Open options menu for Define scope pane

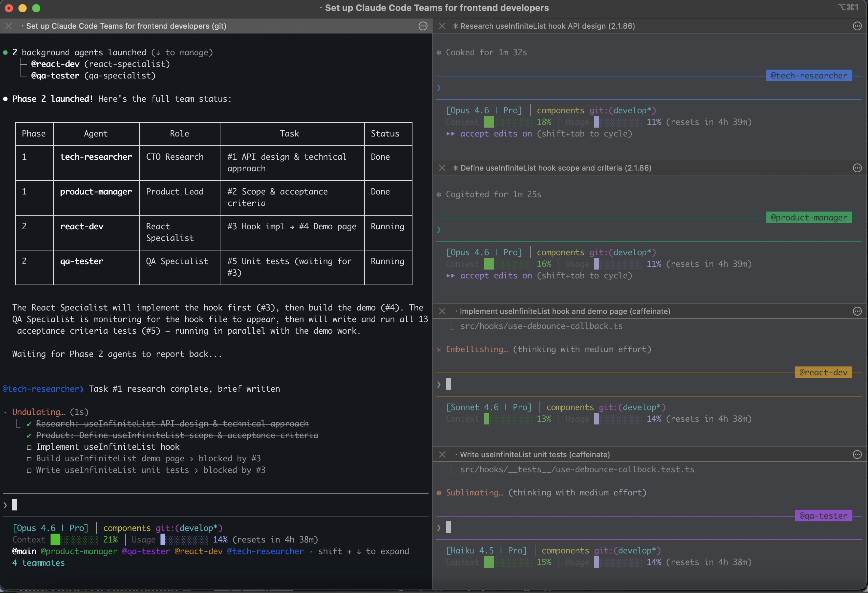[x=857, y=168]
